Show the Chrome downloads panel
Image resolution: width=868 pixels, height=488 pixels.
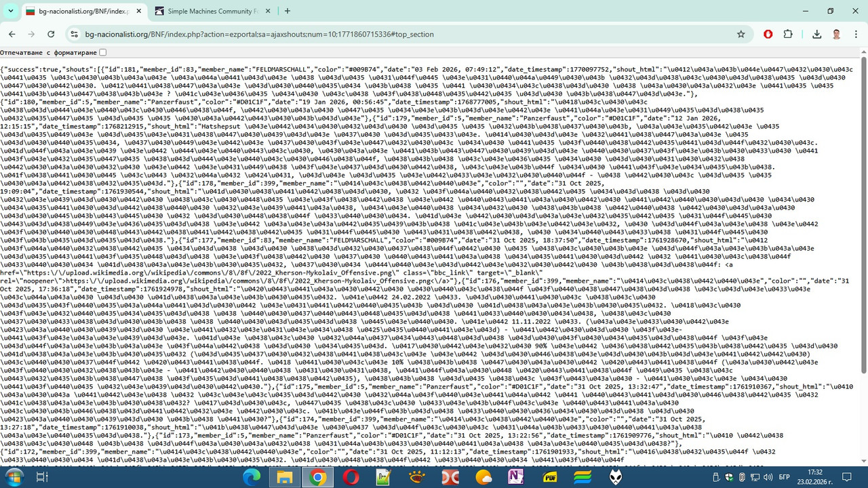point(816,34)
